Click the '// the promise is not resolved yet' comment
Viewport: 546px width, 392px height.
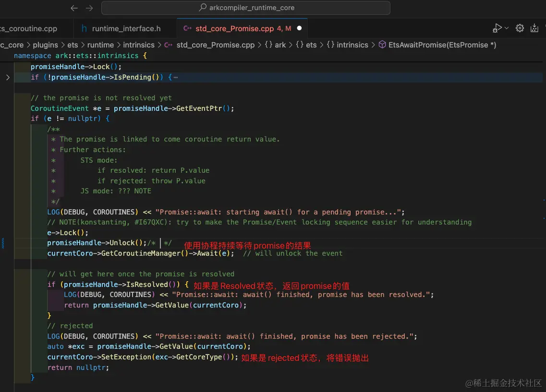(x=101, y=98)
